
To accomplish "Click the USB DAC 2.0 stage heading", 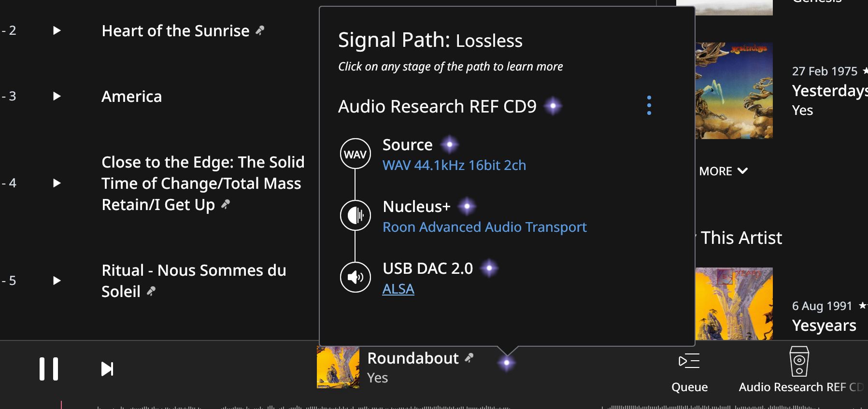I will point(427,268).
